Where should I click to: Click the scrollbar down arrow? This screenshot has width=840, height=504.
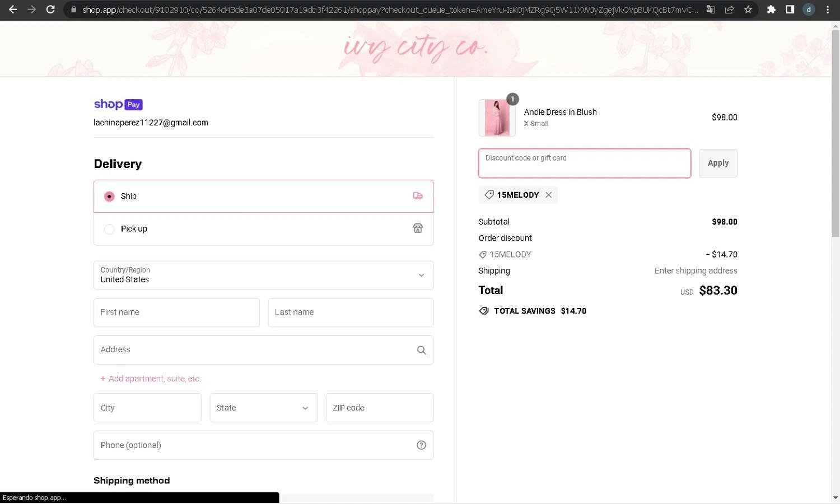pyautogui.click(x=836, y=498)
